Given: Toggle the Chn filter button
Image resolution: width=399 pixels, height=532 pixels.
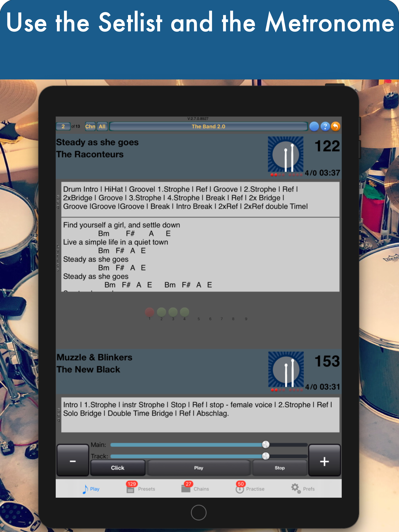Looking at the screenshot, I should (x=90, y=126).
